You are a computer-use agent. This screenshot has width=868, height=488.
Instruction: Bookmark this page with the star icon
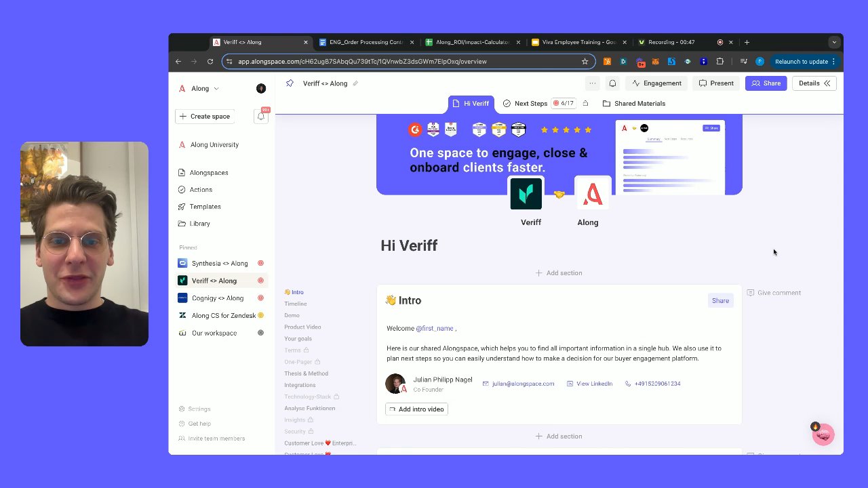pyautogui.click(x=585, y=62)
